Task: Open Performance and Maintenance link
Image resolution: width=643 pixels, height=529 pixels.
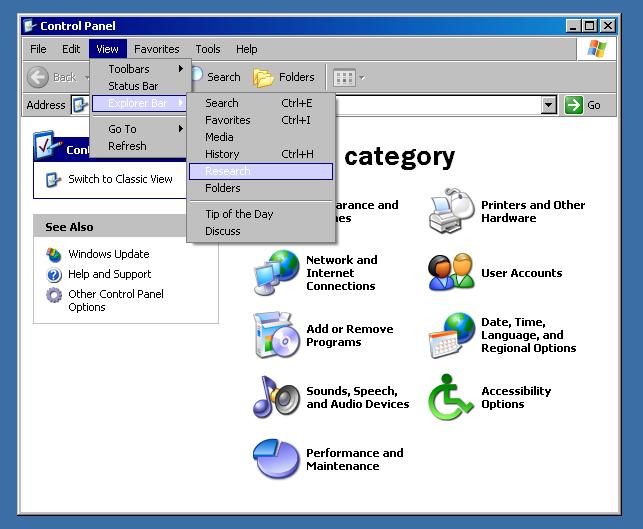Action: 355,459
